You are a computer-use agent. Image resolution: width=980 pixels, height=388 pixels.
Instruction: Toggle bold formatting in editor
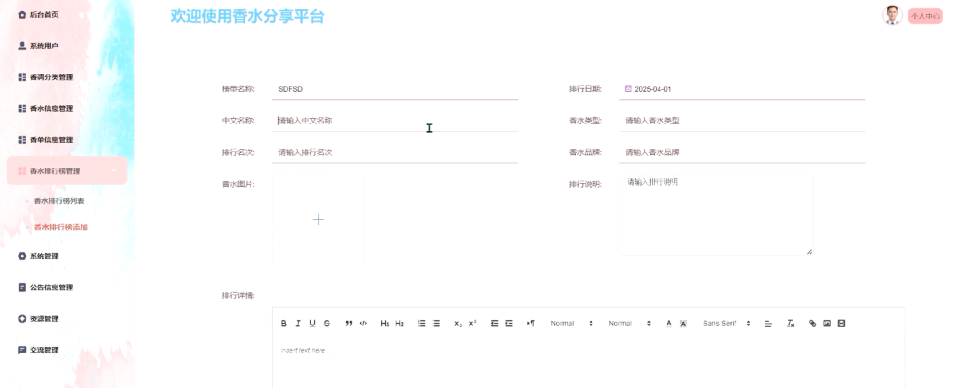(283, 323)
